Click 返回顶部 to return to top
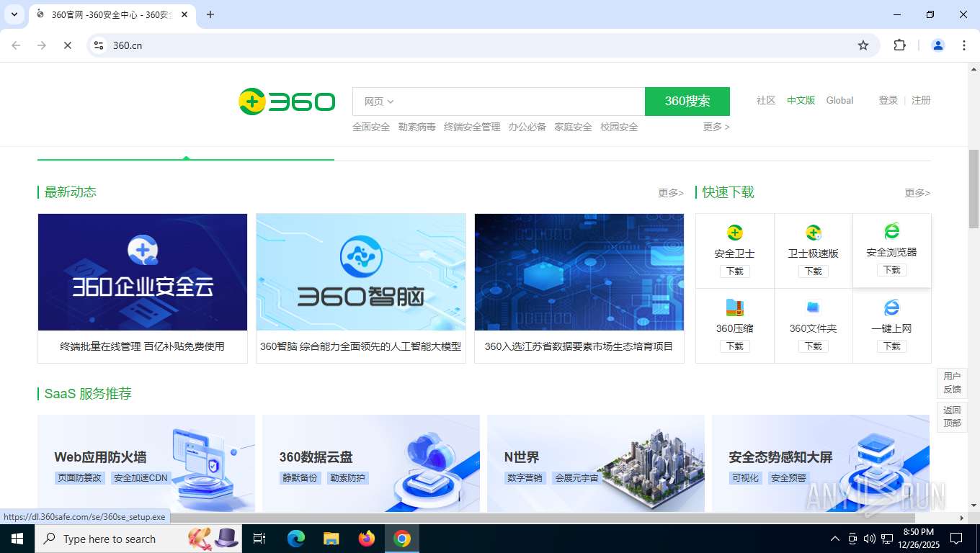The image size is (980, 553). tap(952, 416)
